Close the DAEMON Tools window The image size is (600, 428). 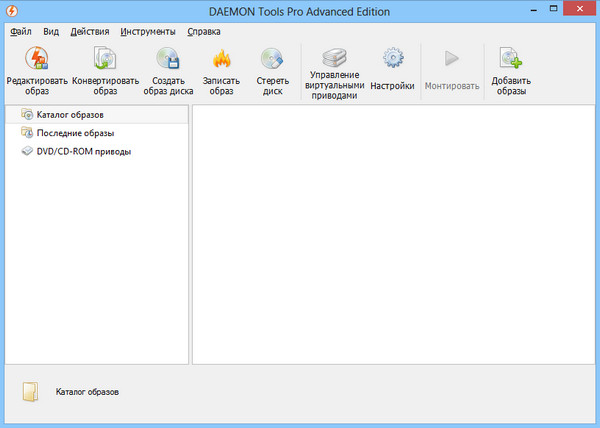click(x=579, y=9)
